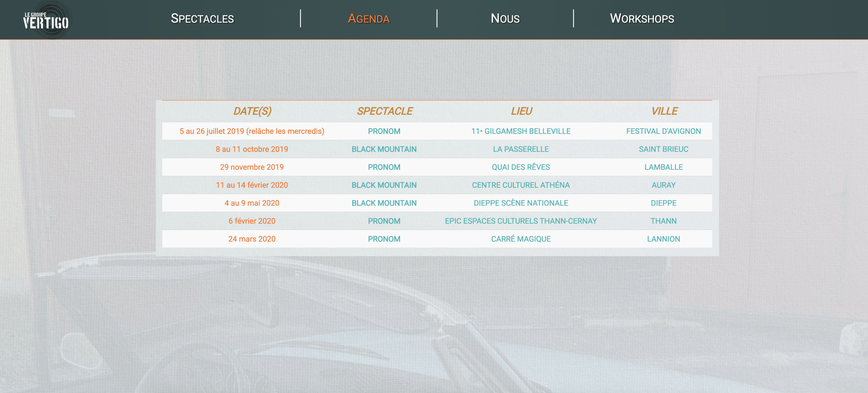This screenshot has width=868, height=393.
Task: Click PRONOM in the Gilgamesh Belleville row
Action: [x=384, y=131]
